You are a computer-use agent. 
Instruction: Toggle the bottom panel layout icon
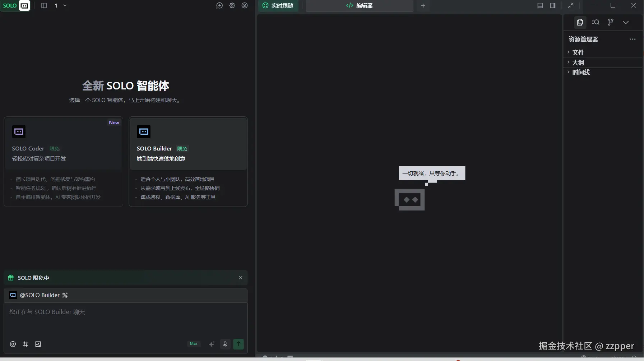click(x=540, y=5)
